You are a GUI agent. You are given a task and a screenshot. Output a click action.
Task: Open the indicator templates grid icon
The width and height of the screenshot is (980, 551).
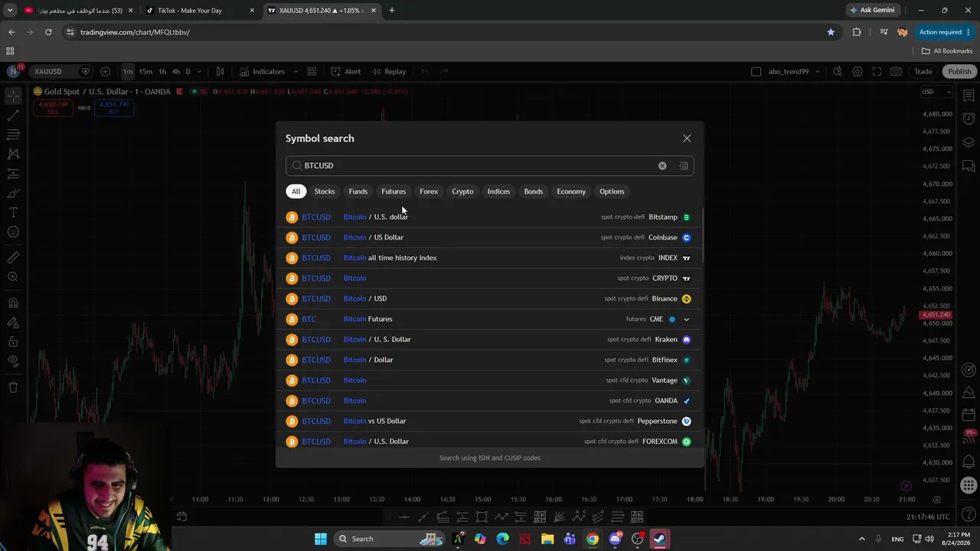(x=312, y=71)
